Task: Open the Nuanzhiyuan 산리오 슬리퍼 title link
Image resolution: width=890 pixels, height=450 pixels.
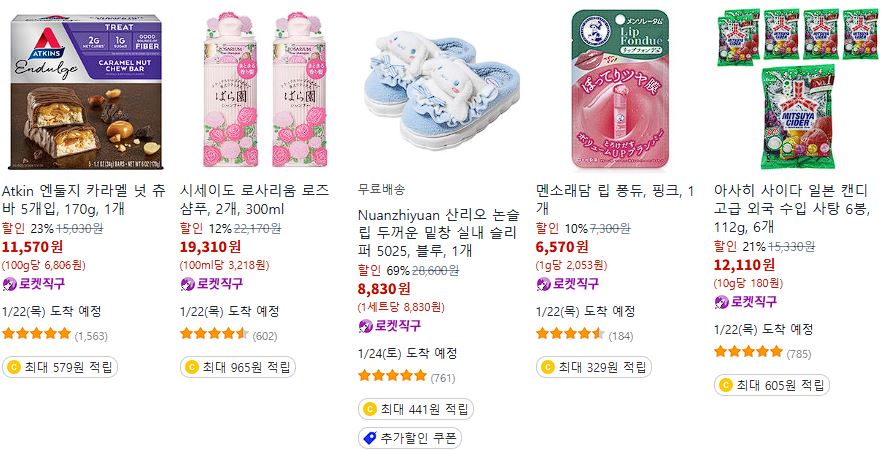Action: (x=439, y=233)
